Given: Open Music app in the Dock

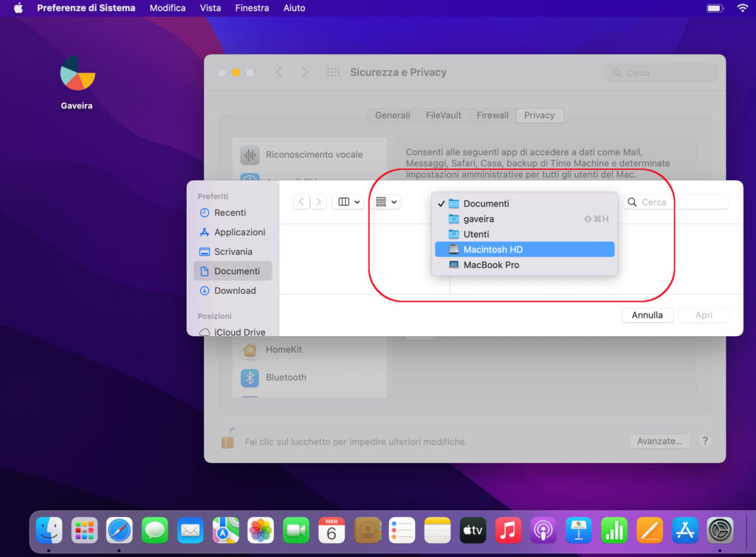Looking at the screenshot, I should click(x=508, y=530).
